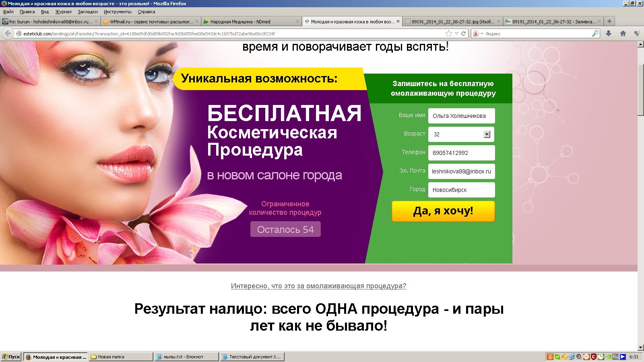
Task: Open the Возраст age dropdown
Action: [x=461, y=134]
